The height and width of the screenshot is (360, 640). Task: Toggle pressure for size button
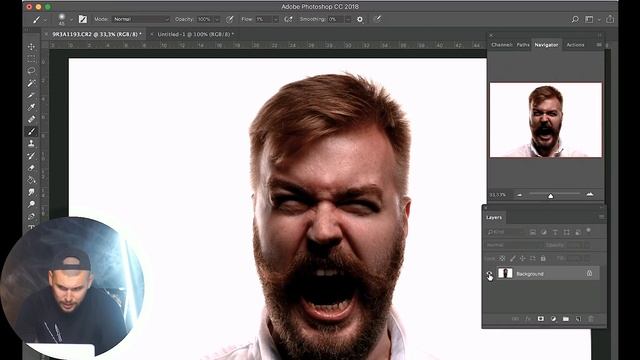coord(378,19)
